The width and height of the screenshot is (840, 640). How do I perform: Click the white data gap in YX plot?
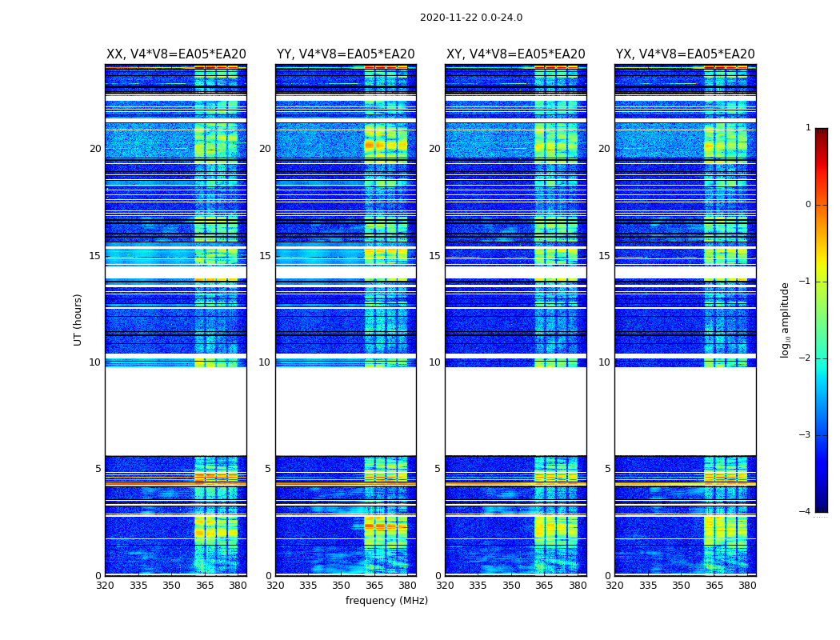pyautogui.click(x=685, y=410)
